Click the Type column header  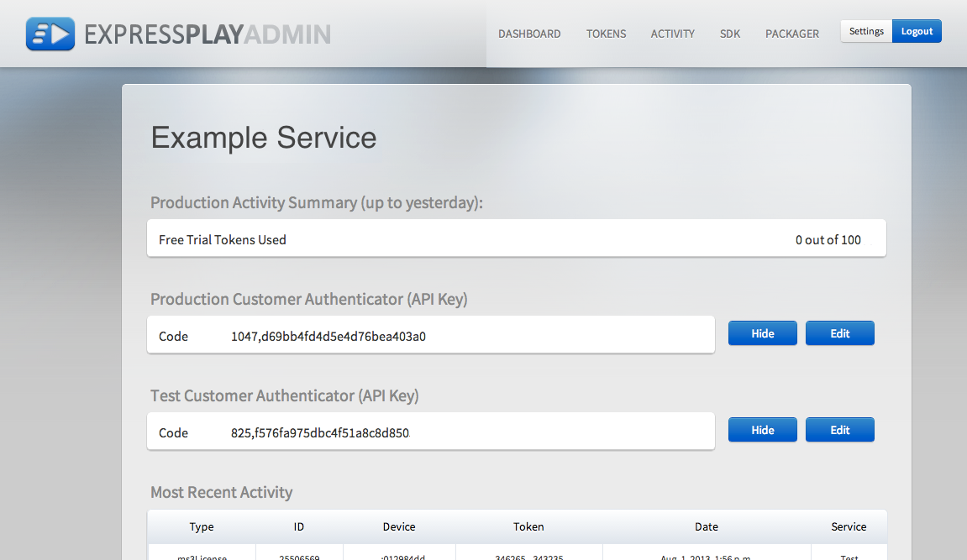coord(202,526)
